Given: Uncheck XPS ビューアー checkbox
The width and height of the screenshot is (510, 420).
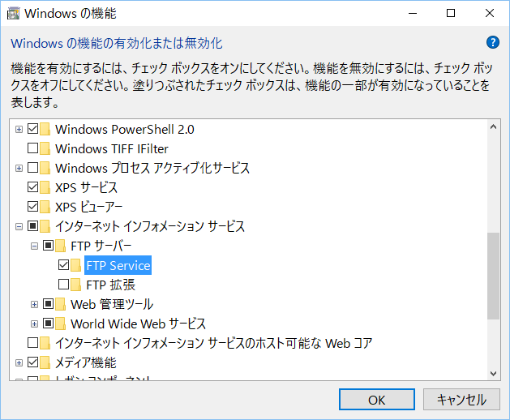Looking at the screenshot, I should click(33, 207).
